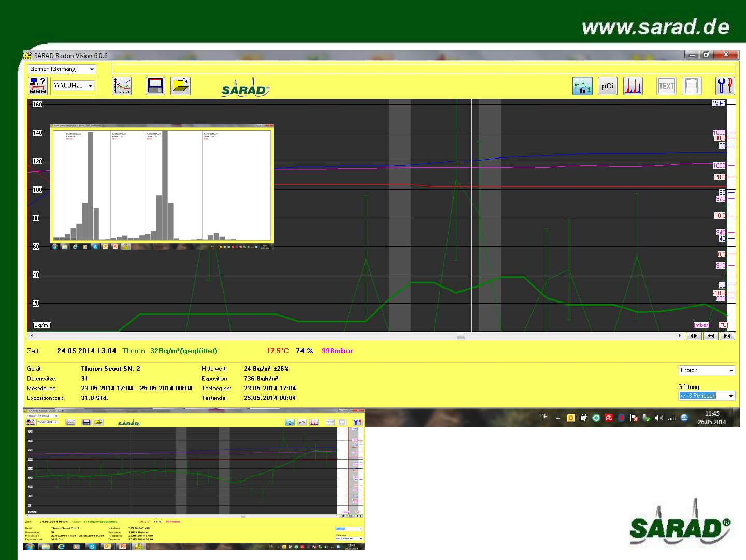Image resolution: width=746 pixels, height=560 pixels.
Task: Click save icon in lower Radon Vision window
Action: point(87,422)
